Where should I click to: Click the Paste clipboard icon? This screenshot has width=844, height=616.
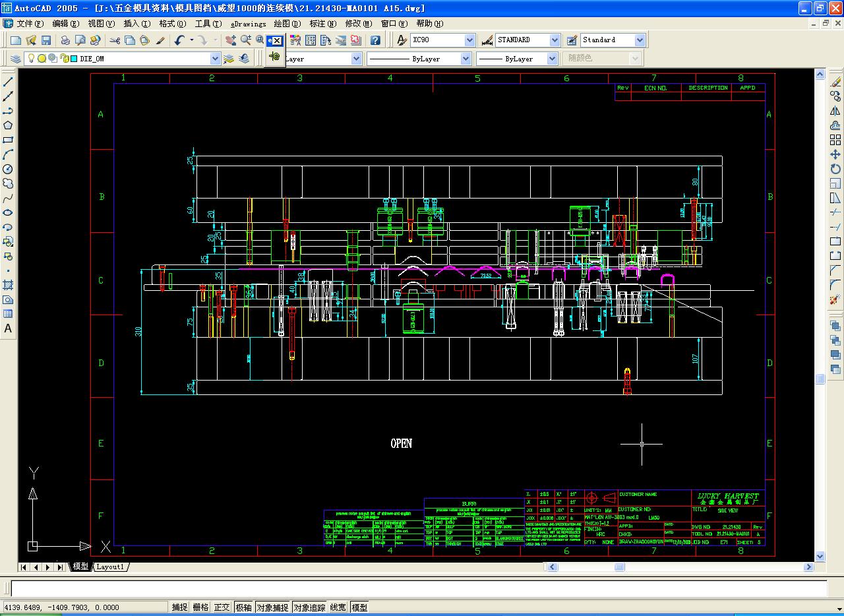coord(145,40)
